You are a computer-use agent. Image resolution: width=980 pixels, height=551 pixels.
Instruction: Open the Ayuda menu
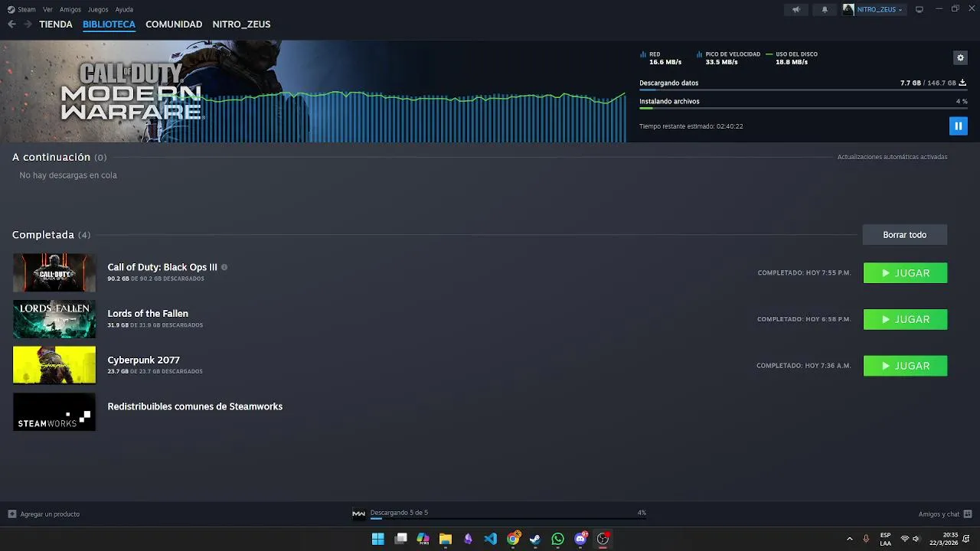[x=124, y=9]
